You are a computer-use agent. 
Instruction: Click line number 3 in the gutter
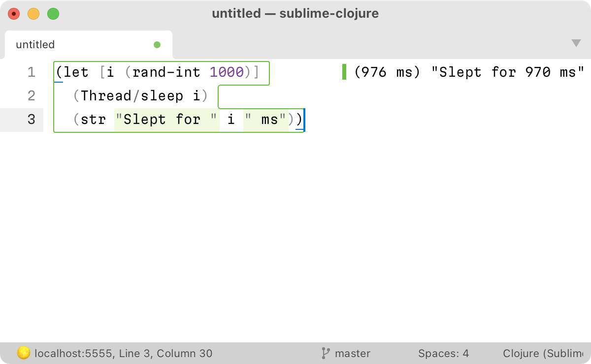pos(31,120)
